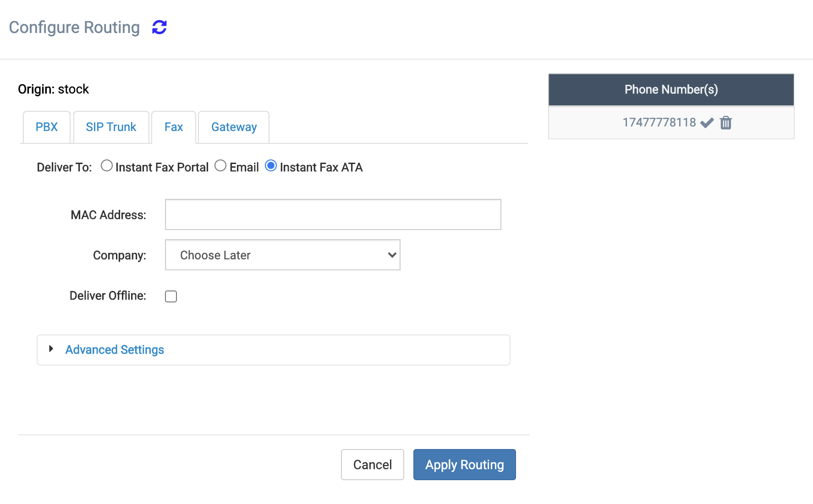Click the checkmark icon next to 17477778118
Viewport: 813px width, 504px height.
pyautogui.click(x=707, y=123)
